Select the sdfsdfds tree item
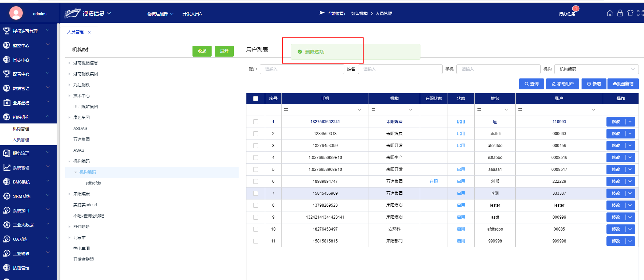Screen dimensions: 644x280 click(x=93, y=183)
